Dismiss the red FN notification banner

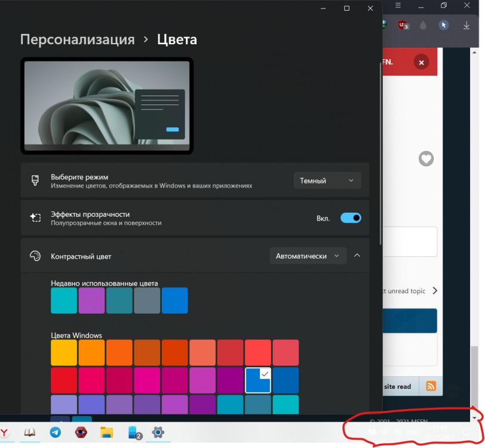pos(421,62)
